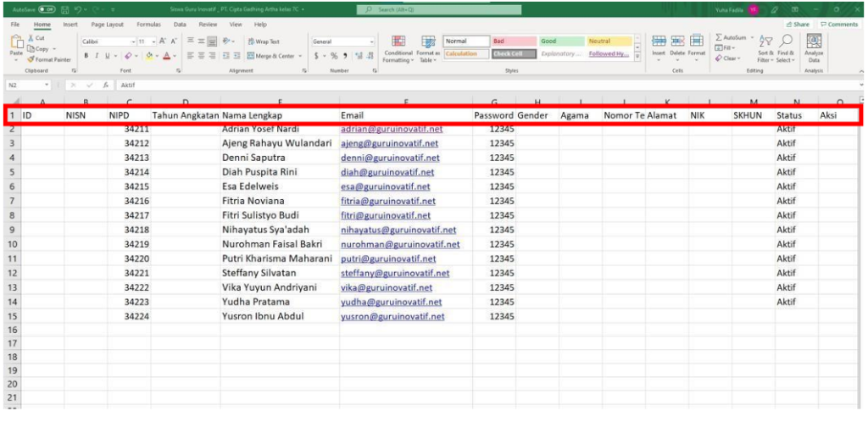Open the font name Calibri dropdown
Viewport: 868px width, 422px height.
point(133,42)
